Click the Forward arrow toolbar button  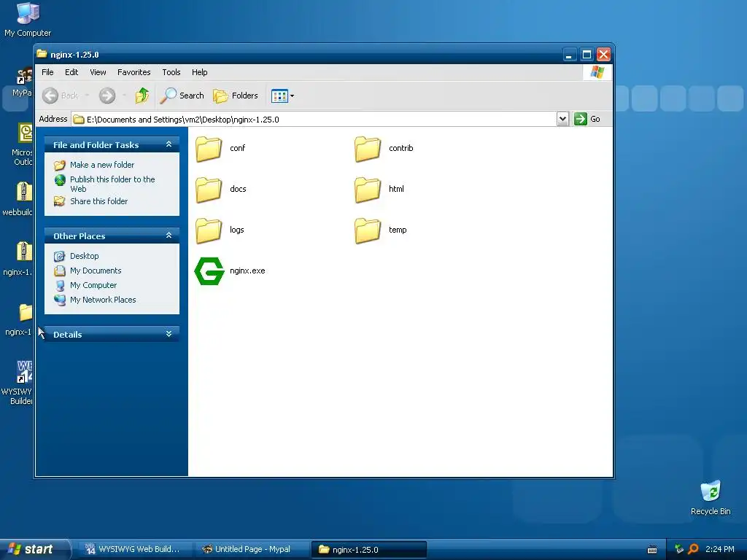pyautogui.click(x=107, y=96)
